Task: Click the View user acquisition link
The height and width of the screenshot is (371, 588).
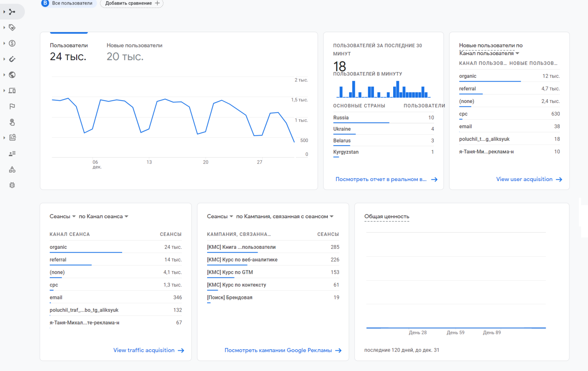Action: [529, 179]
